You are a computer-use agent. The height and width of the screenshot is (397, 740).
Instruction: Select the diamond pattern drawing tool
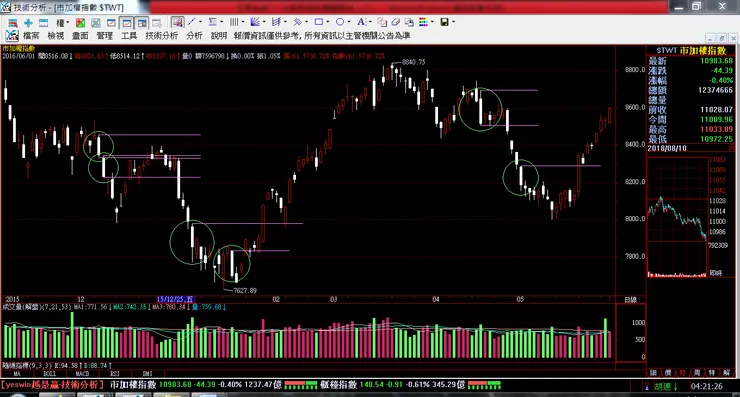pyautogui.click(x=297, y=22)
